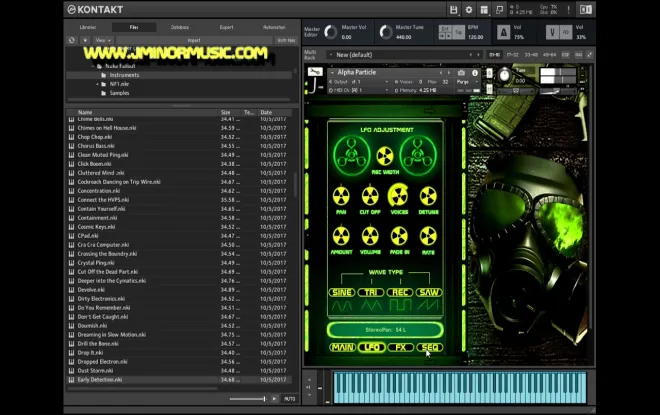Click the eject drive arrow icon

pyautogui.click(x=85, y=40)
